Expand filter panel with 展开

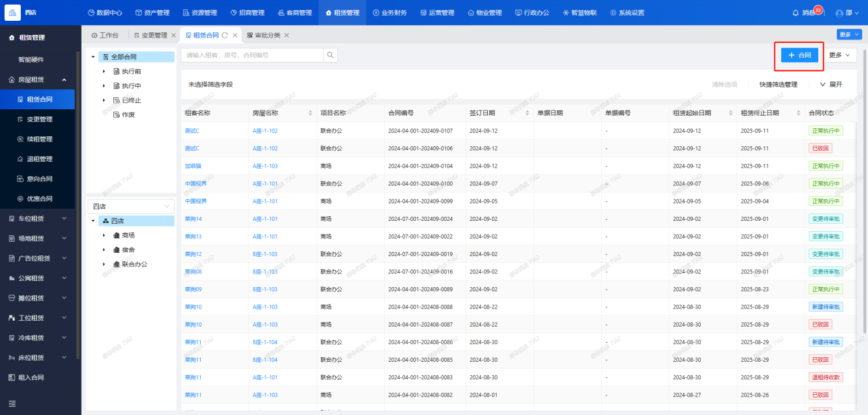point(831,84)
